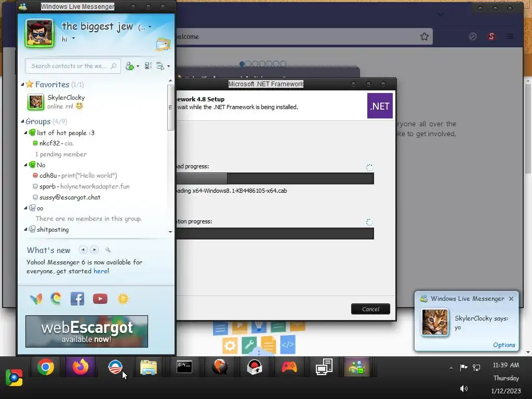
Task: Open the red game controller taskbar icon
Action: click(289, 367)
